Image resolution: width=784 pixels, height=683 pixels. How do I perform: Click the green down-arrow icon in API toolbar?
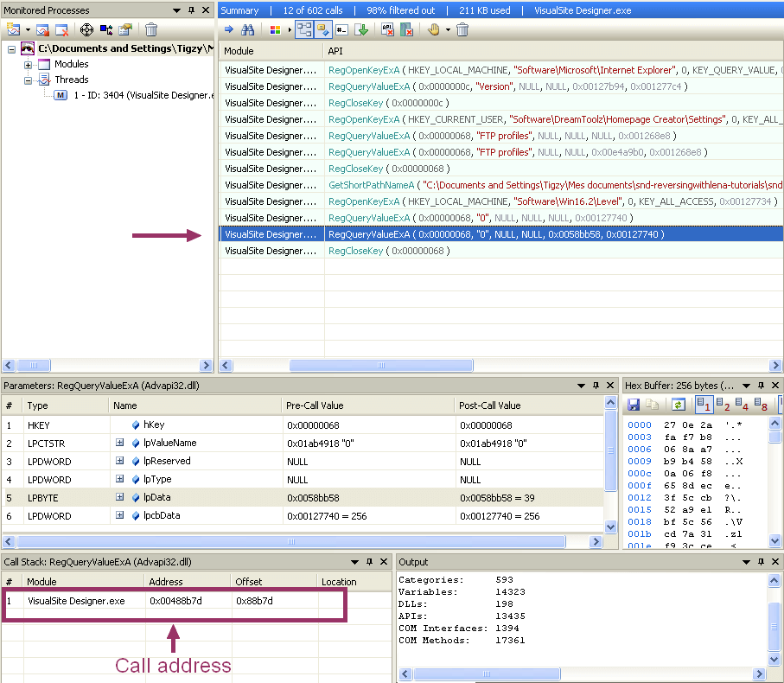361,29
